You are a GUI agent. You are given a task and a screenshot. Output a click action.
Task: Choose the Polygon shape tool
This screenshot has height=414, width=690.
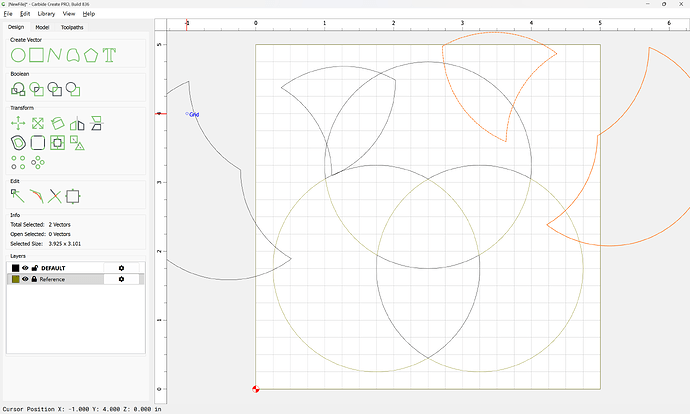[x=91, y=54]
